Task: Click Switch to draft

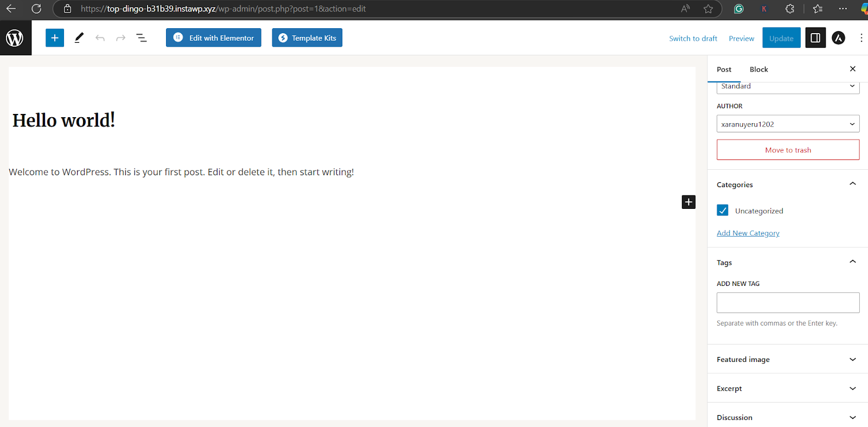Action: 693,39
